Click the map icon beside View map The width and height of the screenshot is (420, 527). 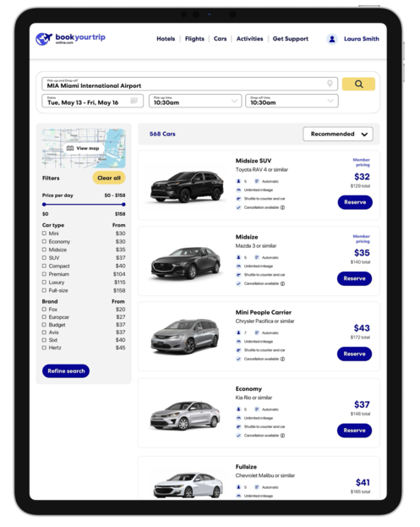point(70,148)
